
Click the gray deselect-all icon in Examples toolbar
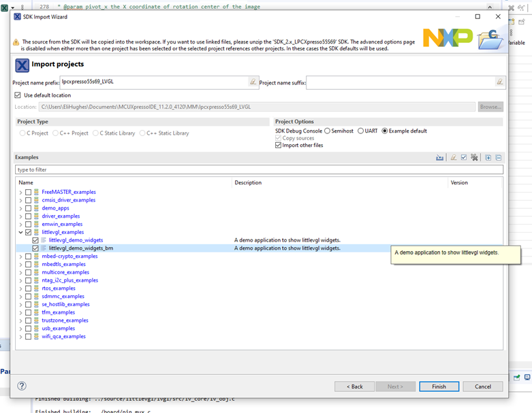[474, 158]
